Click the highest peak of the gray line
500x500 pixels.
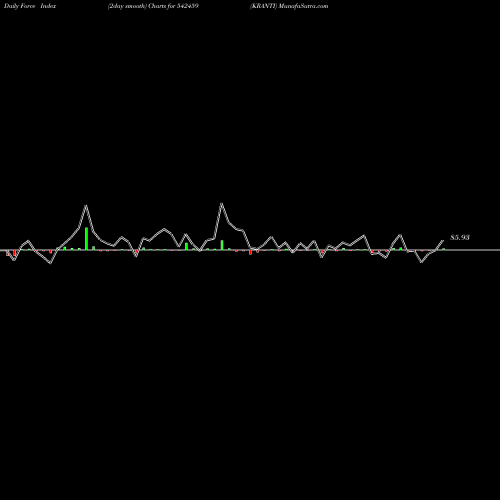tap(222, 204)
